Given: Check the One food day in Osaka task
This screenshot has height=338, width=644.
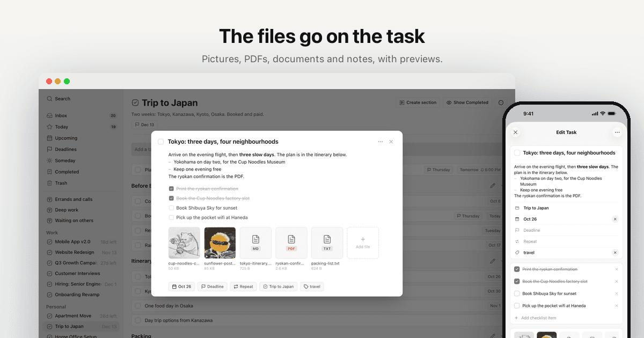Looking at the screenshot, I should 138,306.
